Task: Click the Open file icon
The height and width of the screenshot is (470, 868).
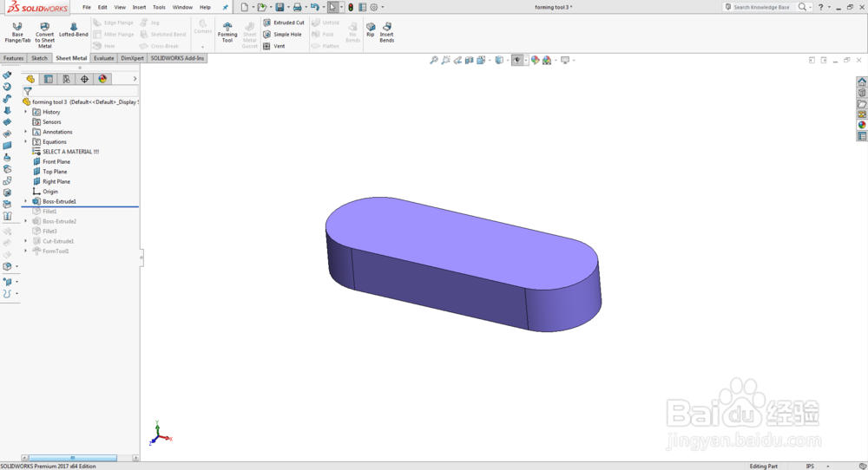Action: (x=262, y=7)
